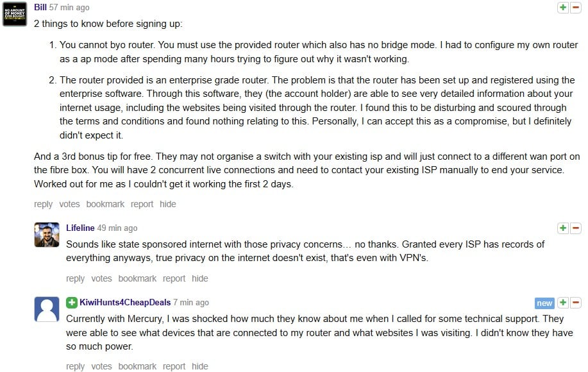Report Lifeline's comment

(174, 278)
